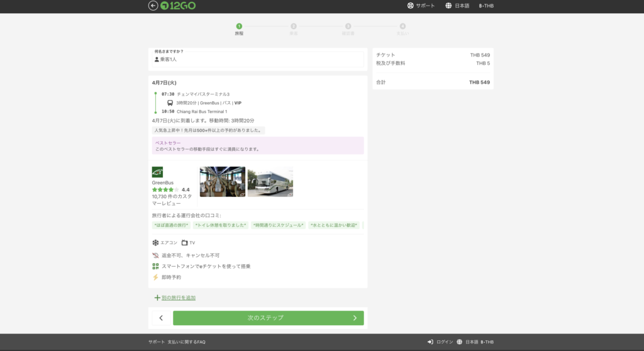This screenshot has width=644, height=351.
Task: Select step 2 in the progress bar
Action: click(x=294, y=29)
